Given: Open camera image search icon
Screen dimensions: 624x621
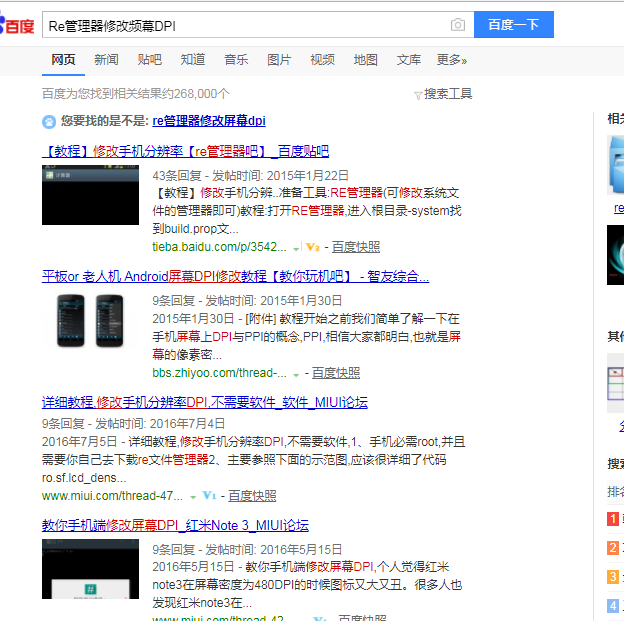Looking at the screenshot, I should 458,25.
